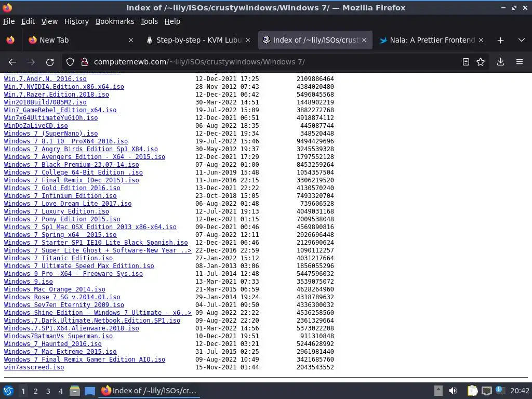The width and height of the screenshot is (532, 399).
Task: Open Win7x64UltimateYuGiOh.iso link
Action: coord(50,118)
